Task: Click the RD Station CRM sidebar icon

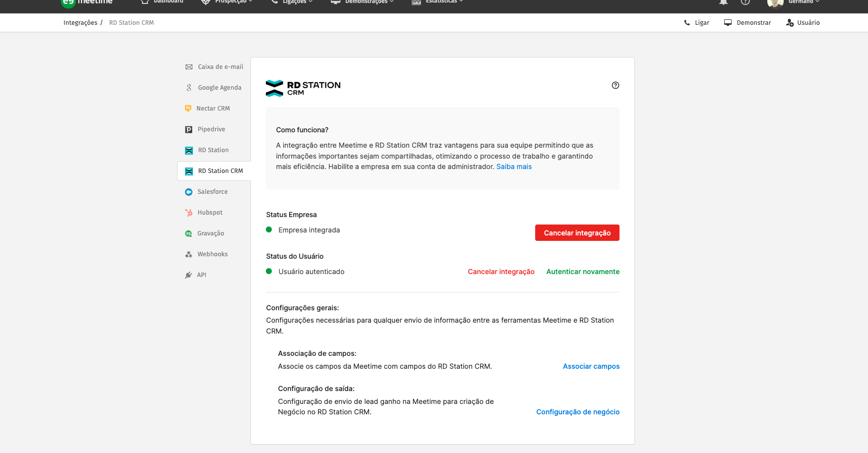Action: [x=189, y=171]
